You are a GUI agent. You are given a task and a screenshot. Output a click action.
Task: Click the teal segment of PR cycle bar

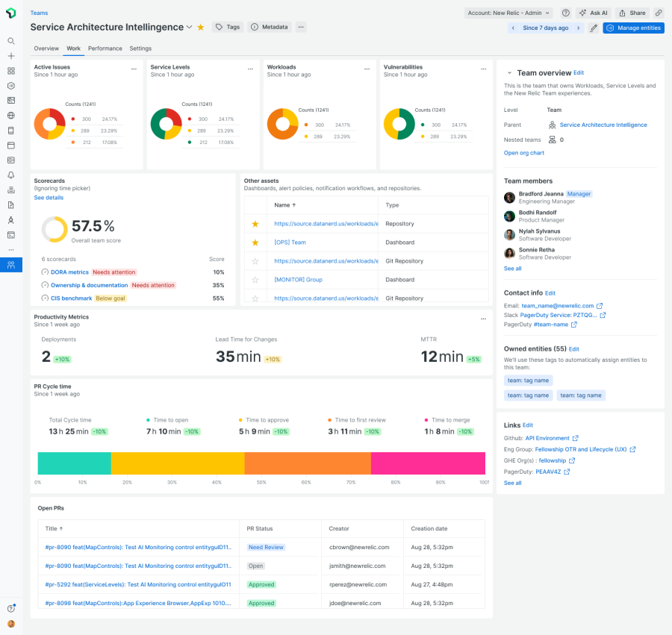75,463
